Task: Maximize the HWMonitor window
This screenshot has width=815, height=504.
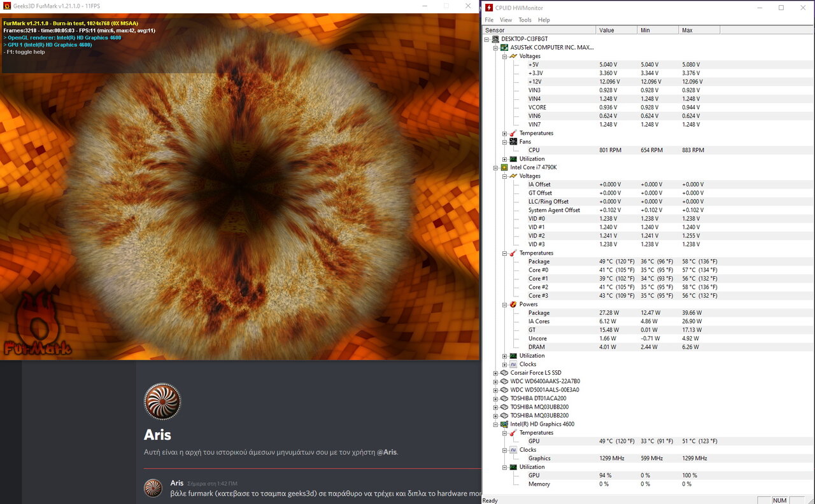Action: coord(781,8)
